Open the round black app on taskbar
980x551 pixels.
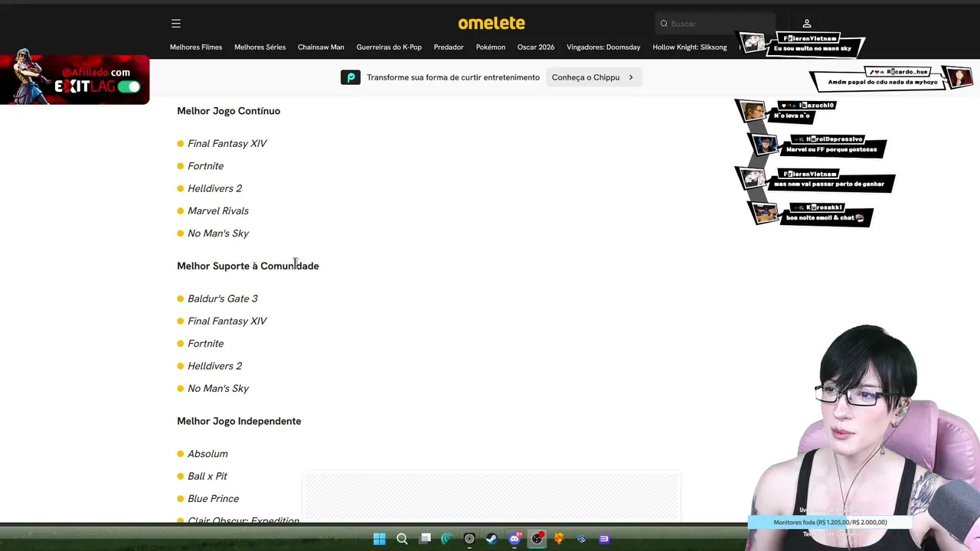click(x=469, y=539)
